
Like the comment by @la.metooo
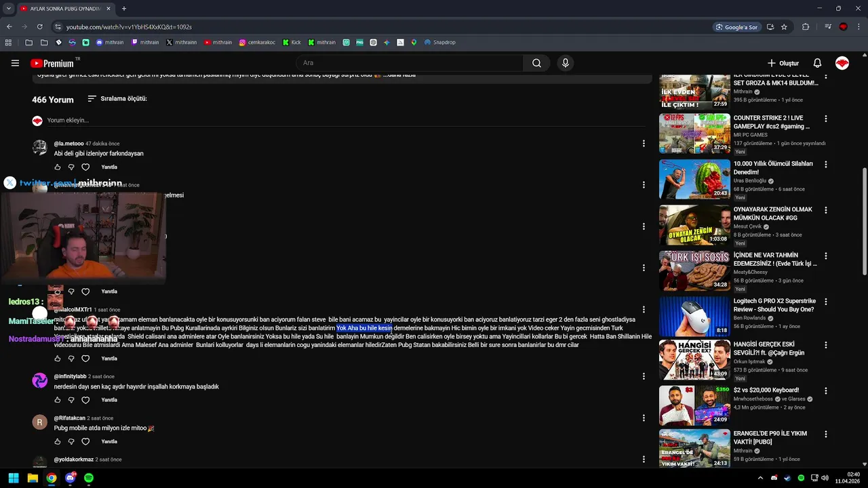(57, 167)
